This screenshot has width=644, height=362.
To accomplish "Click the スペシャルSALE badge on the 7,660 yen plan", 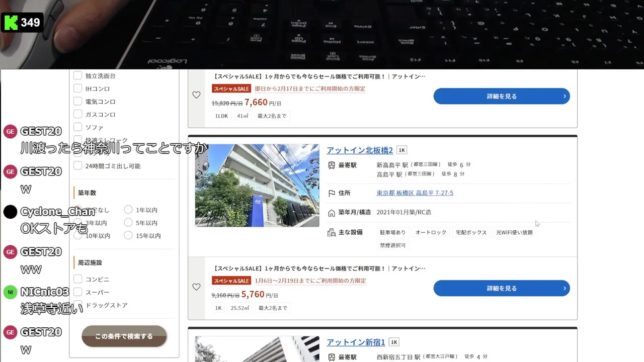I will pos(231,88).
